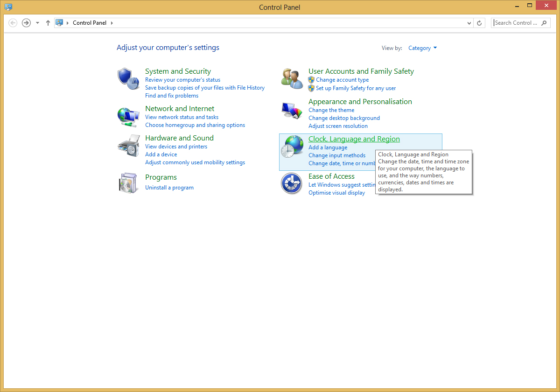This screenshot has height=392, width=560.
Task: Click Set up Family Safety for any user
Action: (356, 88)
